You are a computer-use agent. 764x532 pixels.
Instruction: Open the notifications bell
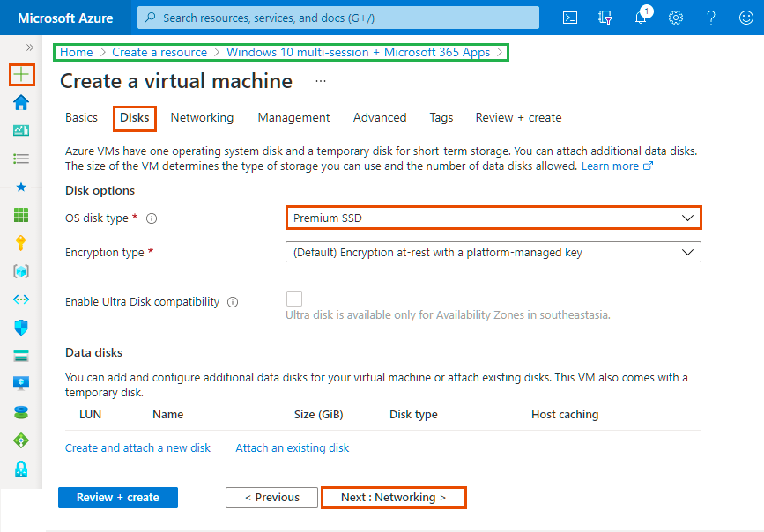[x=642, y=17]
